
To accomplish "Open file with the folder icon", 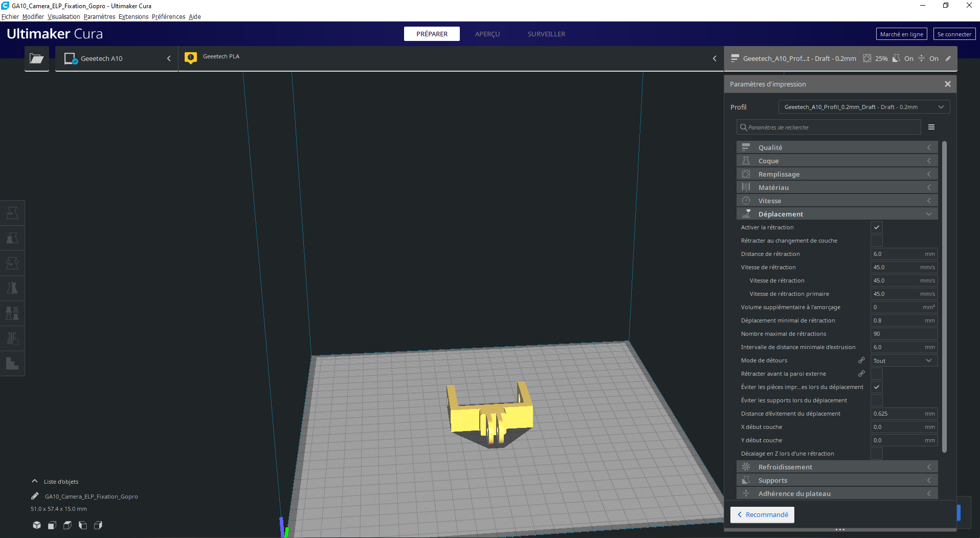I will coord(37,58).
